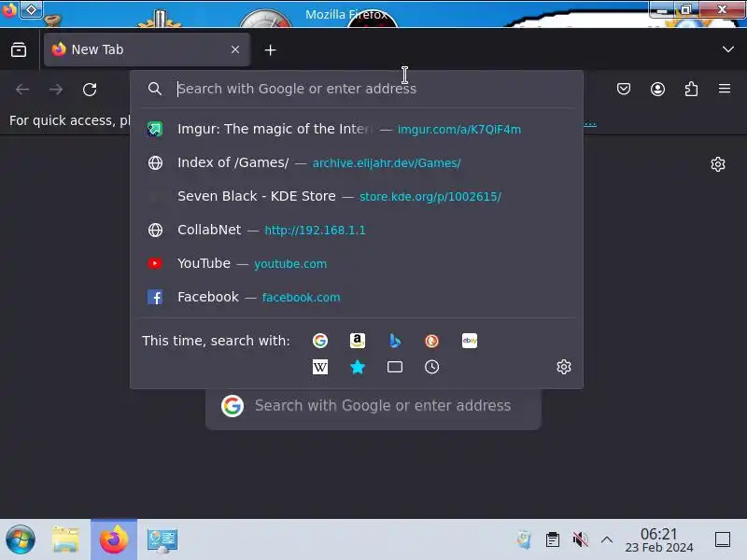This screenshot has width=747, height=560.
Task: Search history with the clock icon
Action: pyautogui.click(x=431, y=367)
